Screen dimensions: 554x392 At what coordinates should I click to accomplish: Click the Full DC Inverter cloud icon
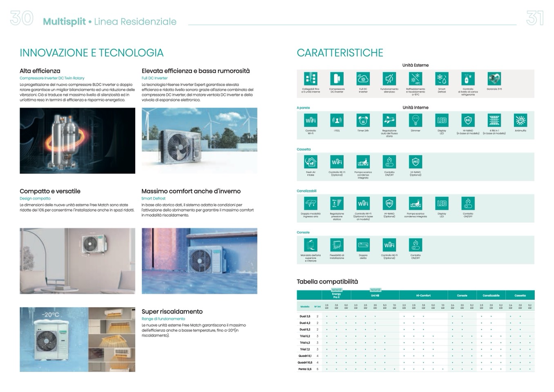point(363,78)
